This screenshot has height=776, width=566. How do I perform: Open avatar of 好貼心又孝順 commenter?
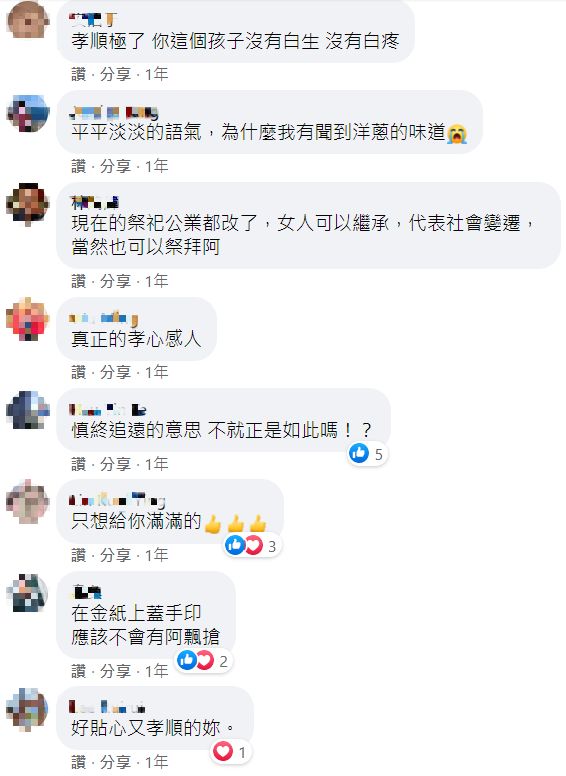(x=28, y=709)
